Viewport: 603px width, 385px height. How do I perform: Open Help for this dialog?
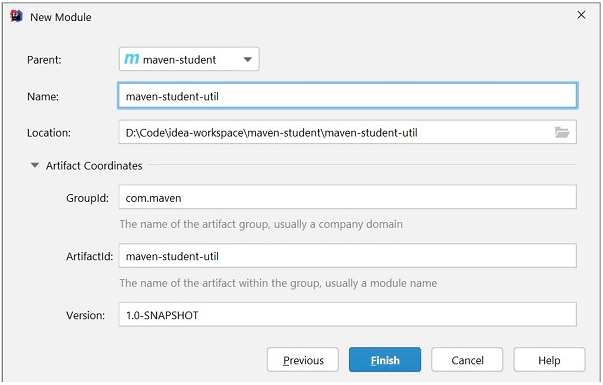tap(549, 360)
